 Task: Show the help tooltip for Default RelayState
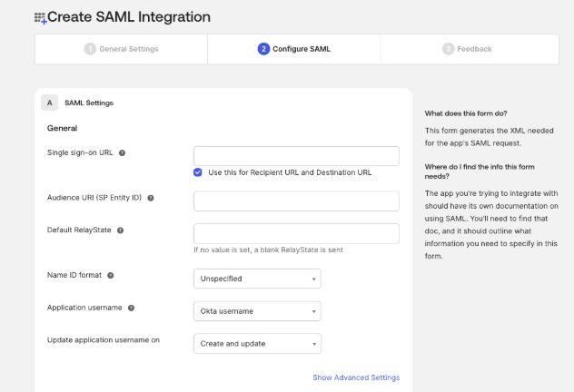(x=120, y=230)
